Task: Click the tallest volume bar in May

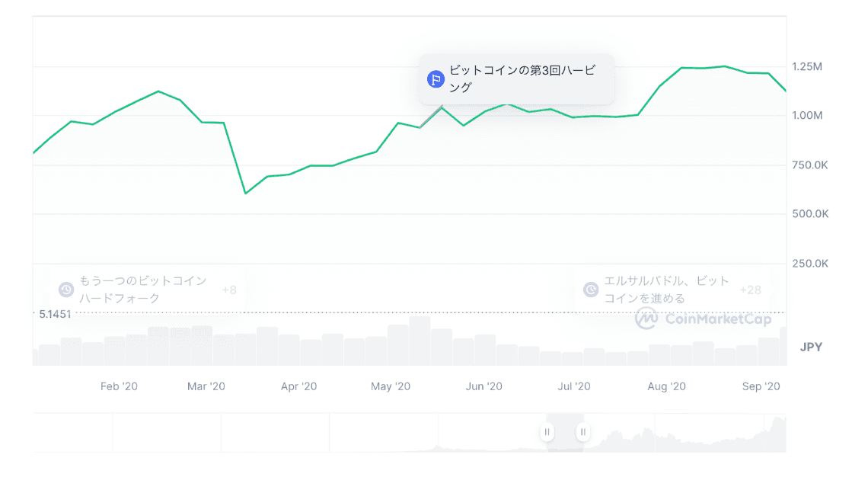Action: pos(420,341)
